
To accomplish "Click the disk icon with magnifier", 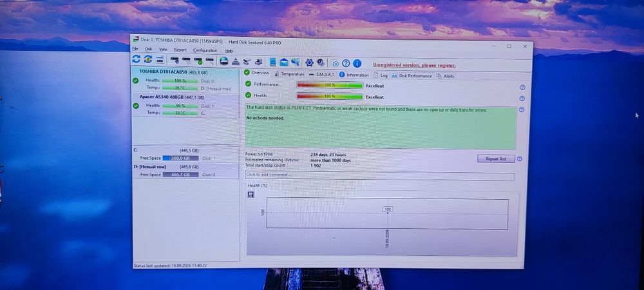I will tap(210, 61).
